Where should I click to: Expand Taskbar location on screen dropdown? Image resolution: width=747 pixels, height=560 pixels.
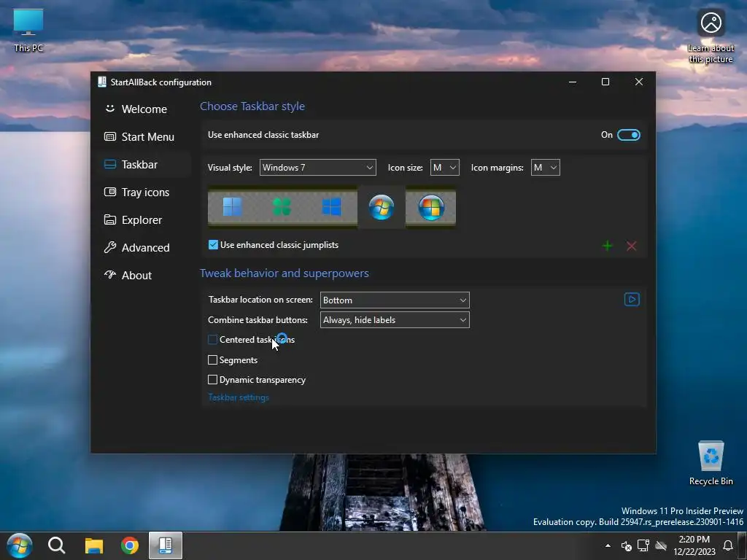(x=395, y=300)
